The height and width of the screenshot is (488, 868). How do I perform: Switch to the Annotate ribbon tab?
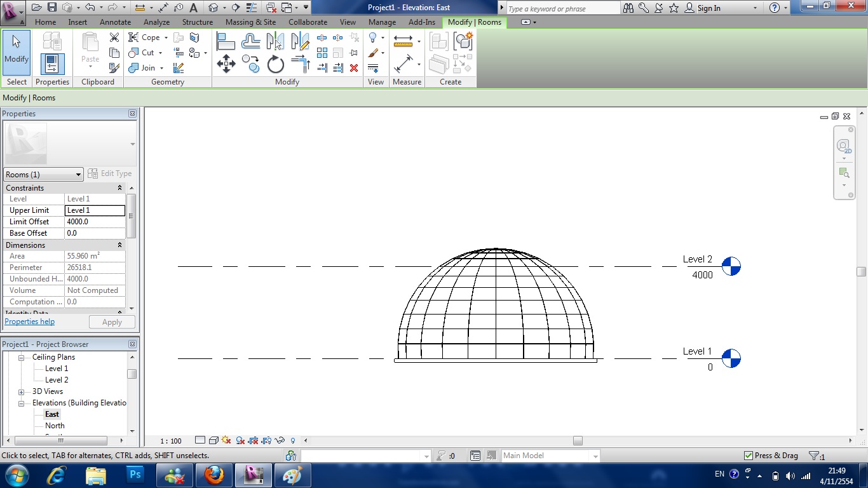115,22
